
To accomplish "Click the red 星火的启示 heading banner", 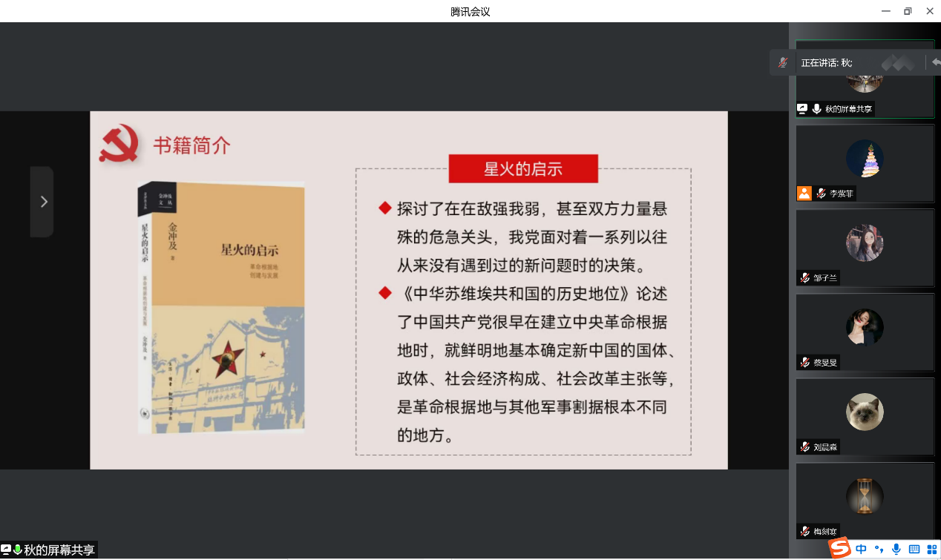I will [523, 168].
